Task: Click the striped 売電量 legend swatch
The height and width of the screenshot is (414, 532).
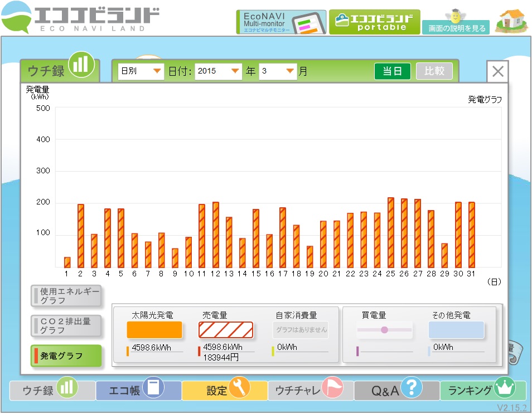Action: click(x=226, y=330)
